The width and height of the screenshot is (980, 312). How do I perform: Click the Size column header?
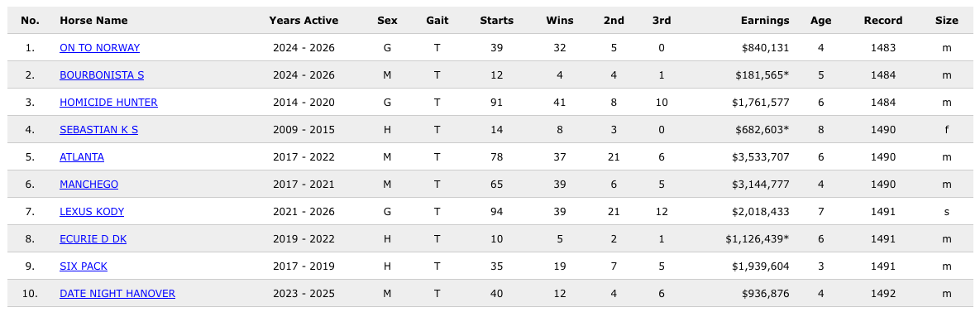(x=947, y=21)
